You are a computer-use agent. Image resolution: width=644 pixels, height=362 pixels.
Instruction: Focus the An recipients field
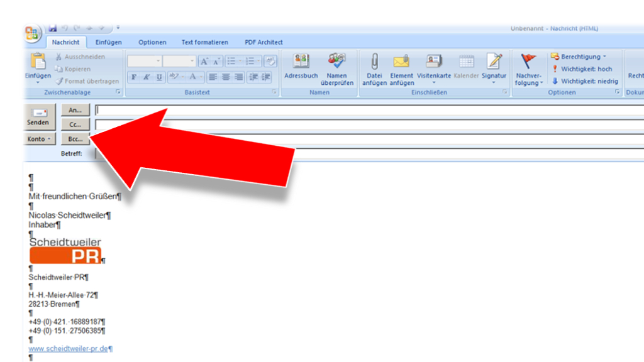369,110
